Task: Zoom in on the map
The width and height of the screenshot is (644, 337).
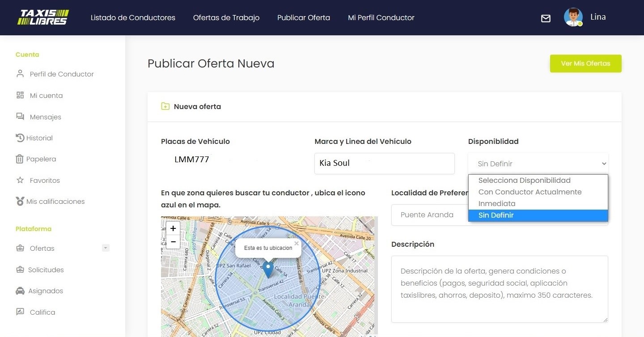Action: 173,228
